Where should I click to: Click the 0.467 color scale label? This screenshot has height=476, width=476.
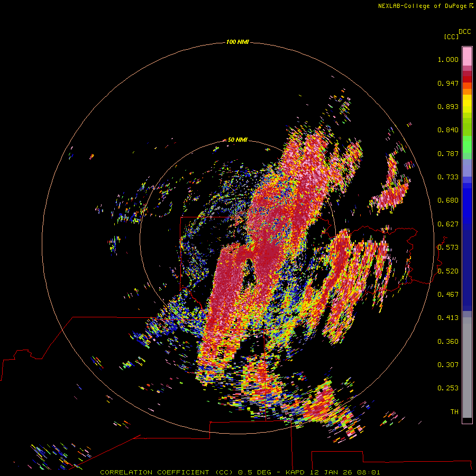(448, 295)
